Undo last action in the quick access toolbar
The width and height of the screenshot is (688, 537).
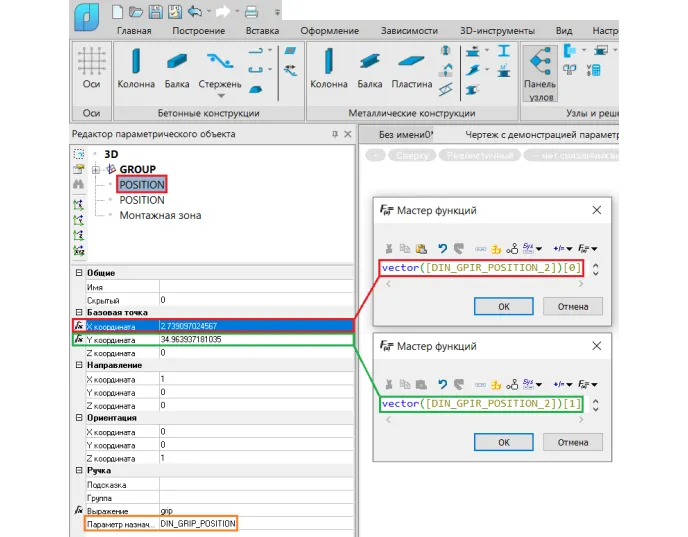click(195, 12)
